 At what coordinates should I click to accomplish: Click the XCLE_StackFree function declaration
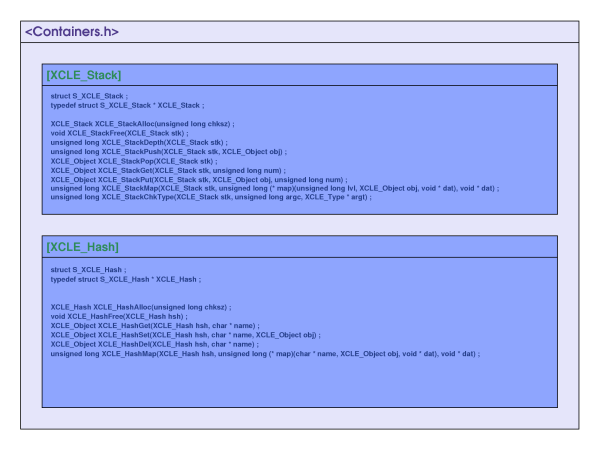pyautogui.click(x=119, y=133)
